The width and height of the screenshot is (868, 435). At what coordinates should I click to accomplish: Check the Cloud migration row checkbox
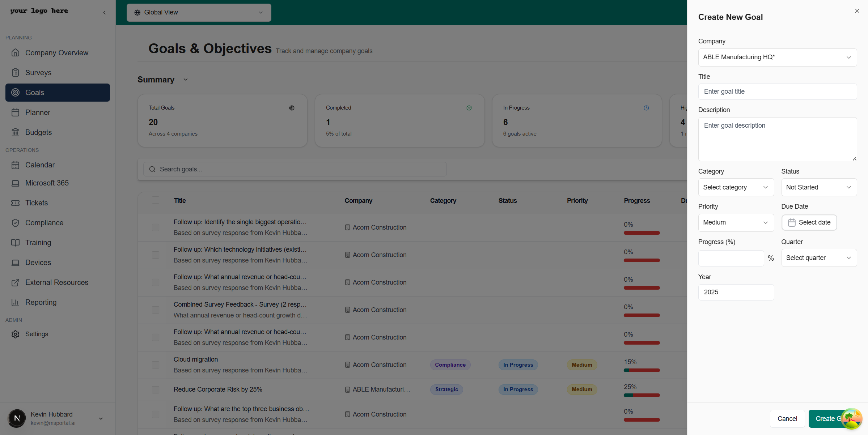tap(156, 365)
